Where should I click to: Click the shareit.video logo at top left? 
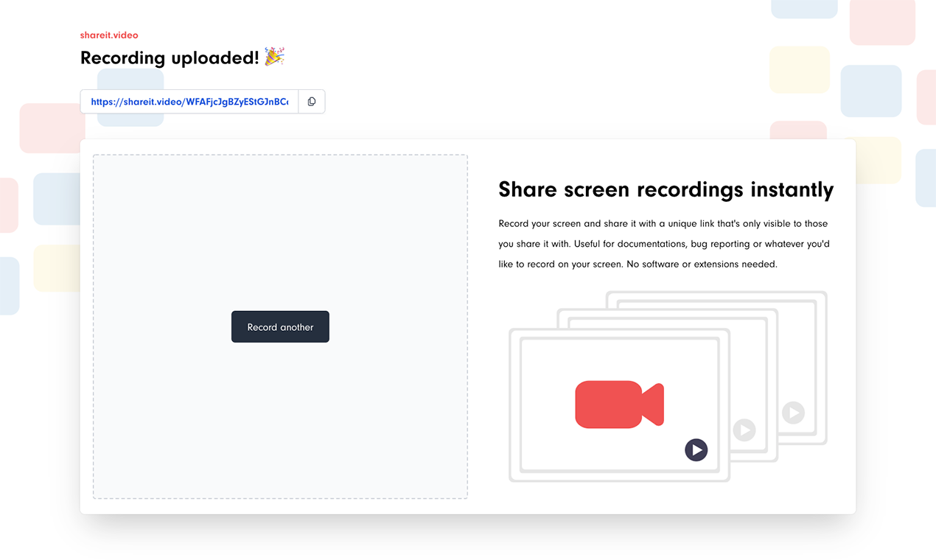coord(108,35)
